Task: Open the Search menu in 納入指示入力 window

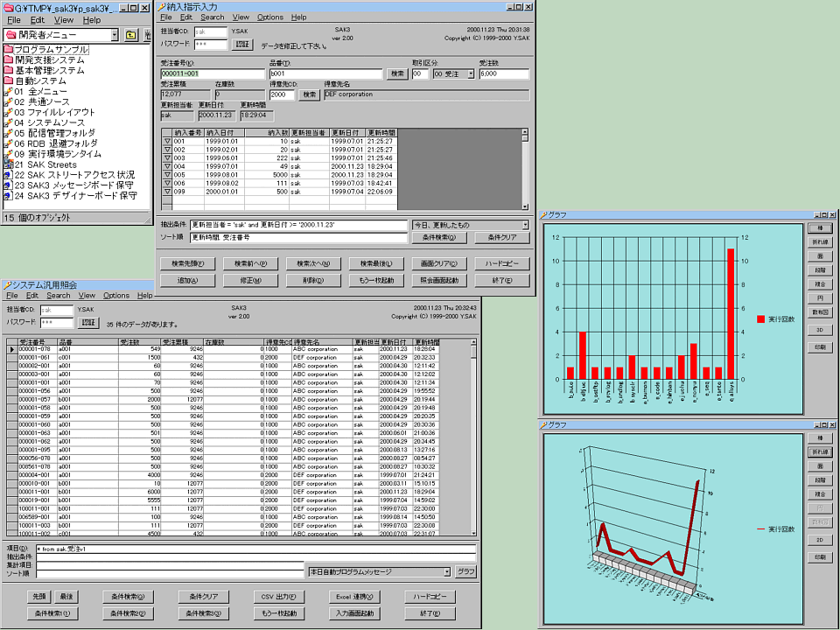Action: click(x=212, y=17)
